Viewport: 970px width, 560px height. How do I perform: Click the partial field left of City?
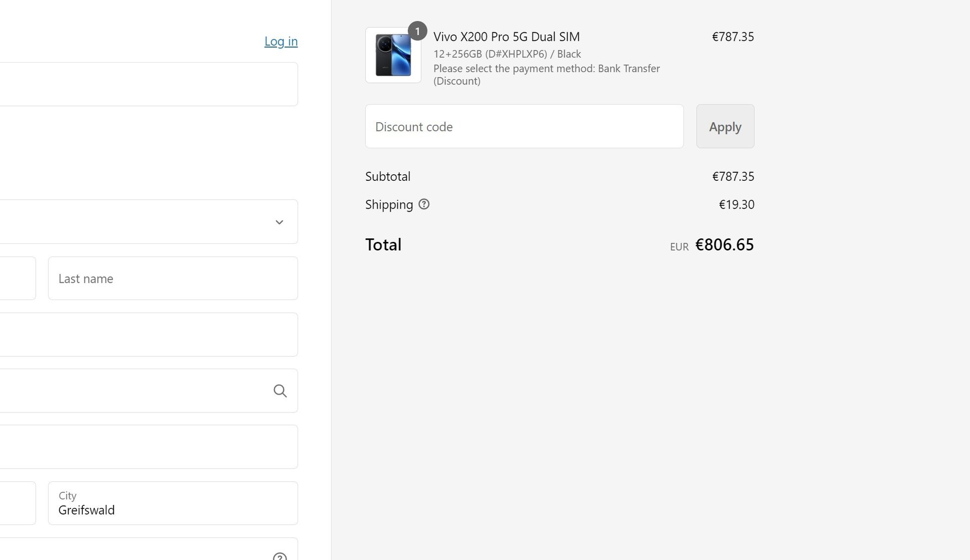tap(17, 503)
